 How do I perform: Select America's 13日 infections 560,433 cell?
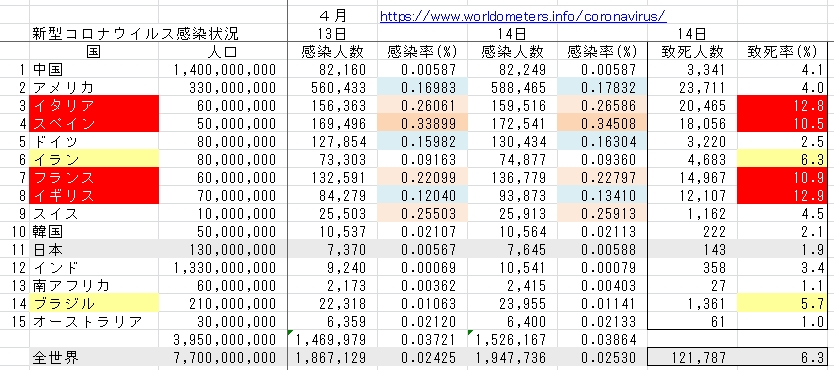click(332, 87)
